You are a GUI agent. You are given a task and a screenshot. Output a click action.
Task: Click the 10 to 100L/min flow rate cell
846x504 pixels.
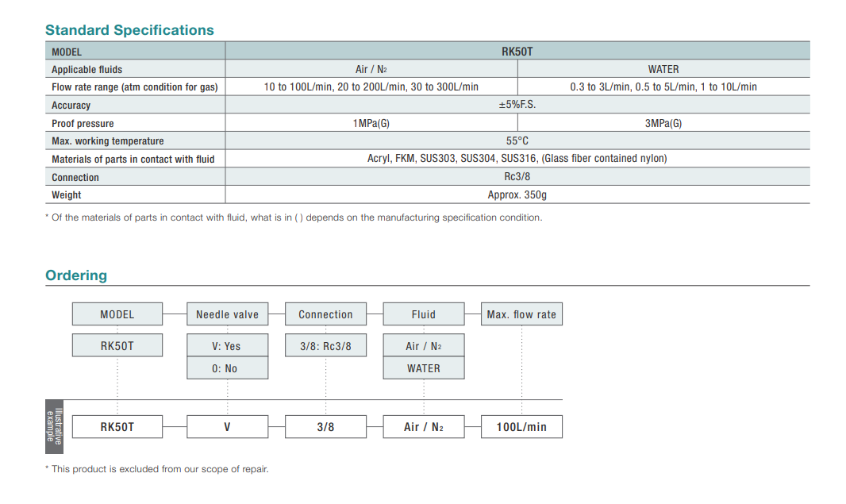click(x=371, y=87)
